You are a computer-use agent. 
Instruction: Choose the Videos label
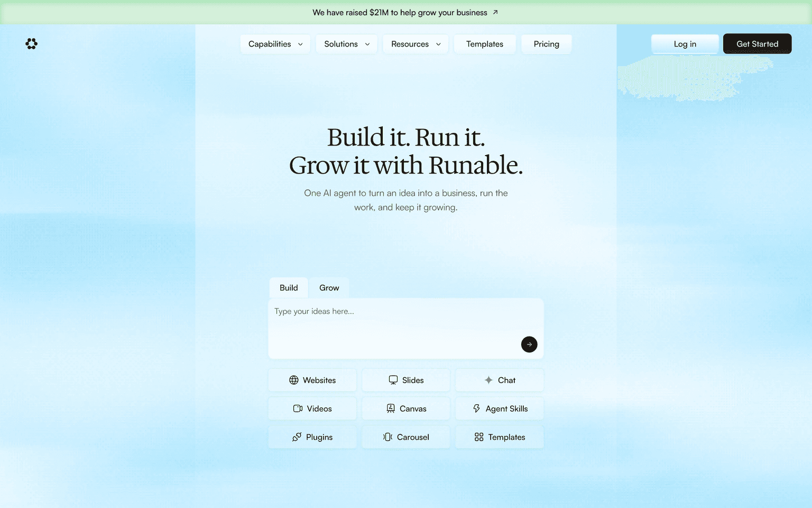(x=319, y=409)
